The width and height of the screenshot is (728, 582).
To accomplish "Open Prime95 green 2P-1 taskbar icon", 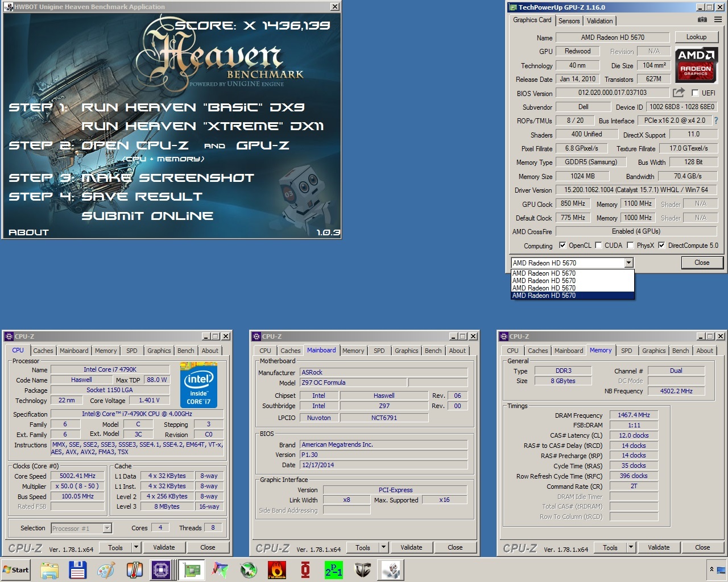I will (334, 569).
